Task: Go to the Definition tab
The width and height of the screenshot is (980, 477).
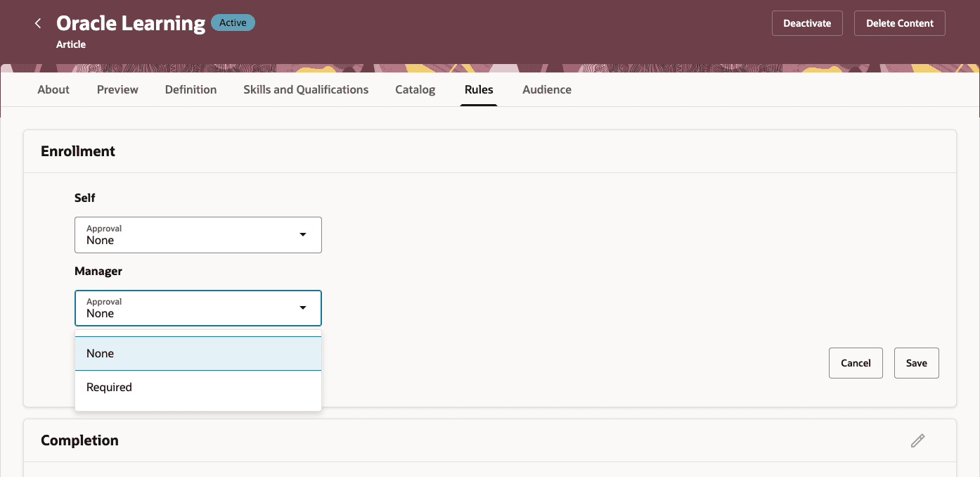Action: (191, 89)
